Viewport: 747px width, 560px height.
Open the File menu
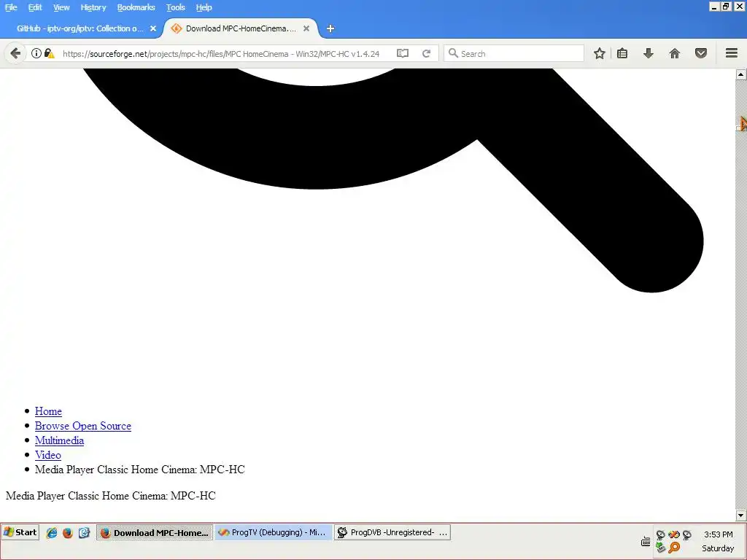[11, 7]
